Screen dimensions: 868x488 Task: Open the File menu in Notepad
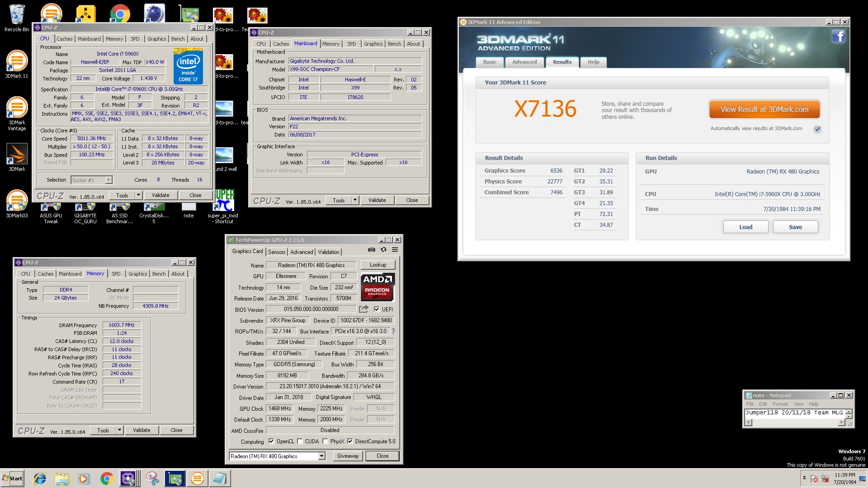[x=750, y=404]
